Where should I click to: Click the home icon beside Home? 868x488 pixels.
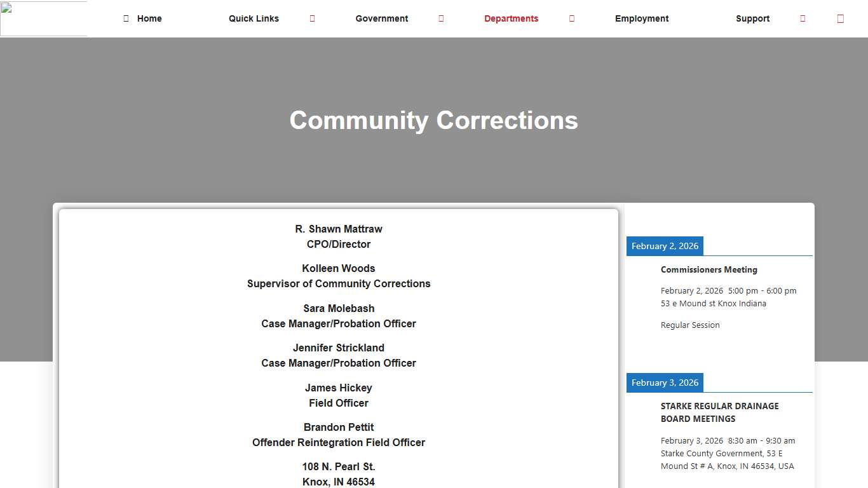126,18
